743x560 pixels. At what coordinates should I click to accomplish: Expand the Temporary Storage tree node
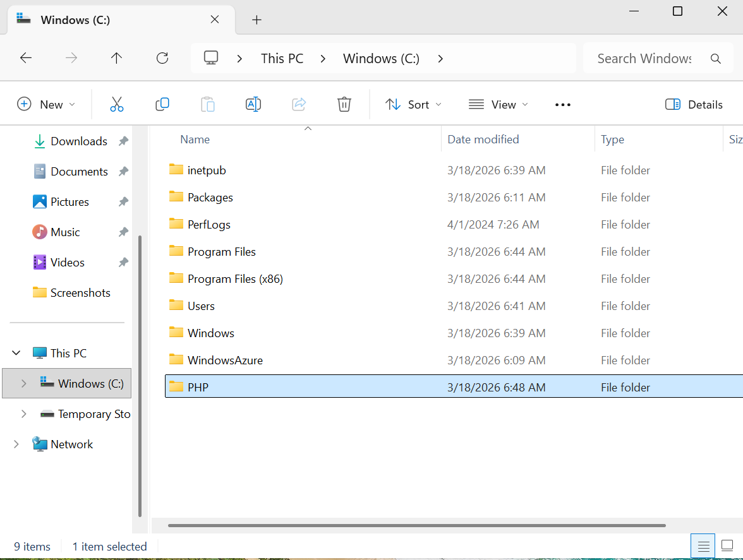point(24,414)
